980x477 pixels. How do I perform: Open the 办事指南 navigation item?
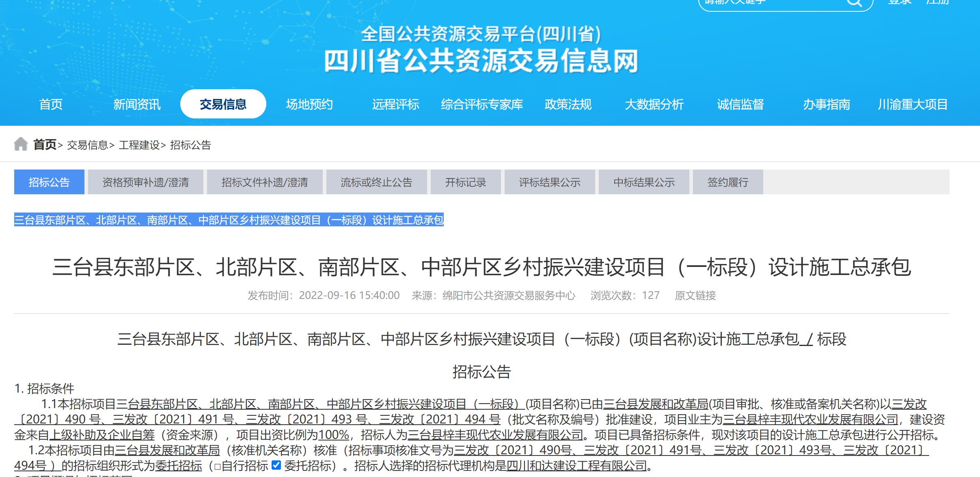coord(827,104)
